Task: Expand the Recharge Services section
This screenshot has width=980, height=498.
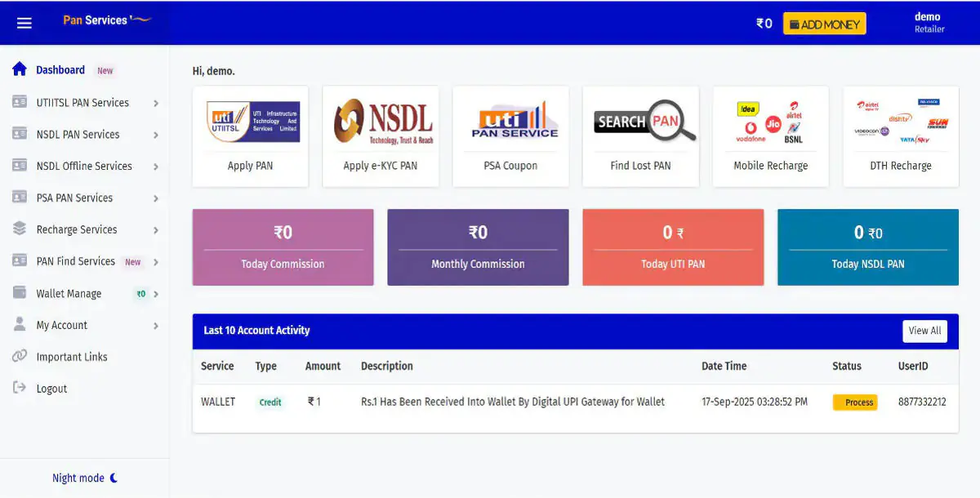Action: 78,229
